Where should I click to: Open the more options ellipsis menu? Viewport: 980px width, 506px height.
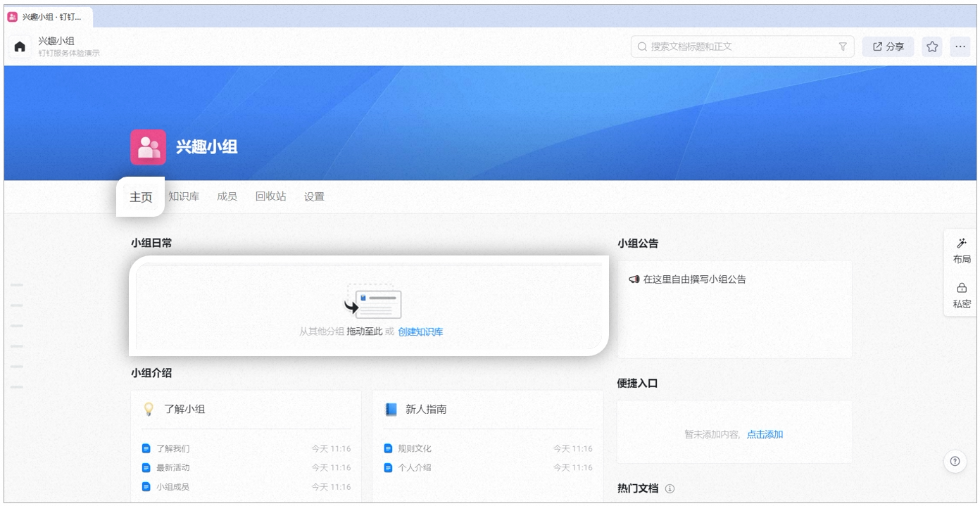(x=960, y=46)
